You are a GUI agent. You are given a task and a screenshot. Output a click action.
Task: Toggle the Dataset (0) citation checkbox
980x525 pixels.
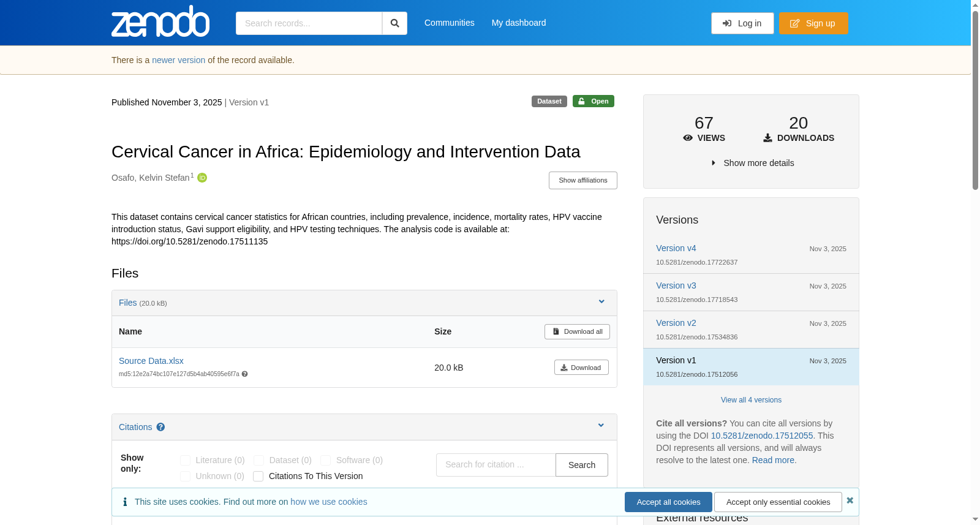coord(258,460)
